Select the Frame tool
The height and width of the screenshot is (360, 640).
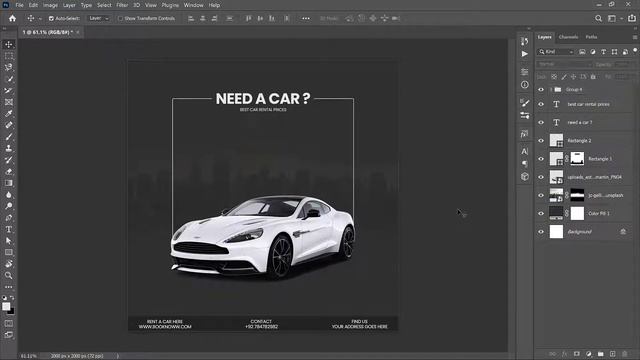(9, 102)
